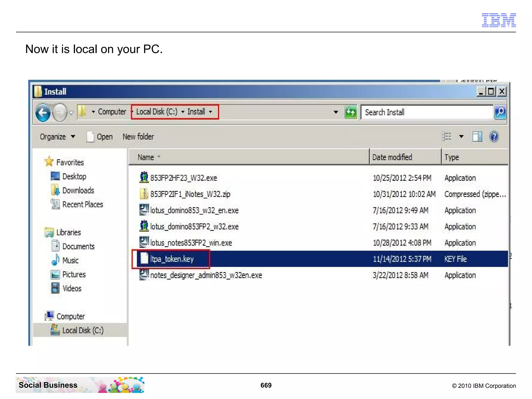Sort by the Type column header
The image size is (532, 399).
pos(475,157)
